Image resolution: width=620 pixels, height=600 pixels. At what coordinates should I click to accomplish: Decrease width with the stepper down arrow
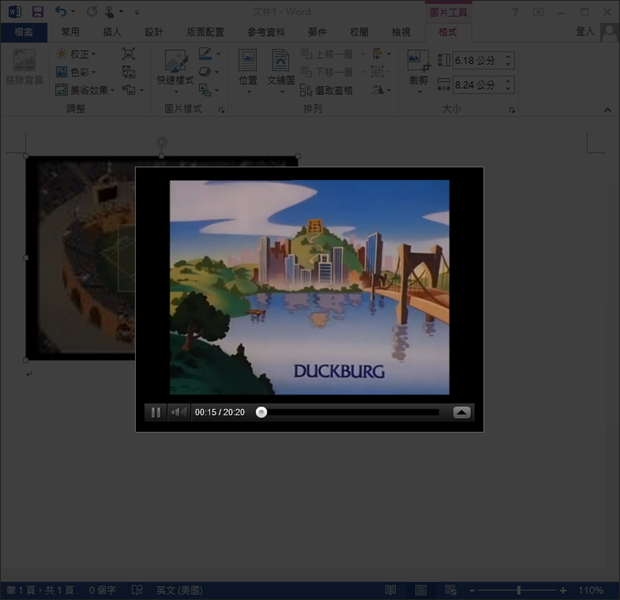(x=508, y=89)
